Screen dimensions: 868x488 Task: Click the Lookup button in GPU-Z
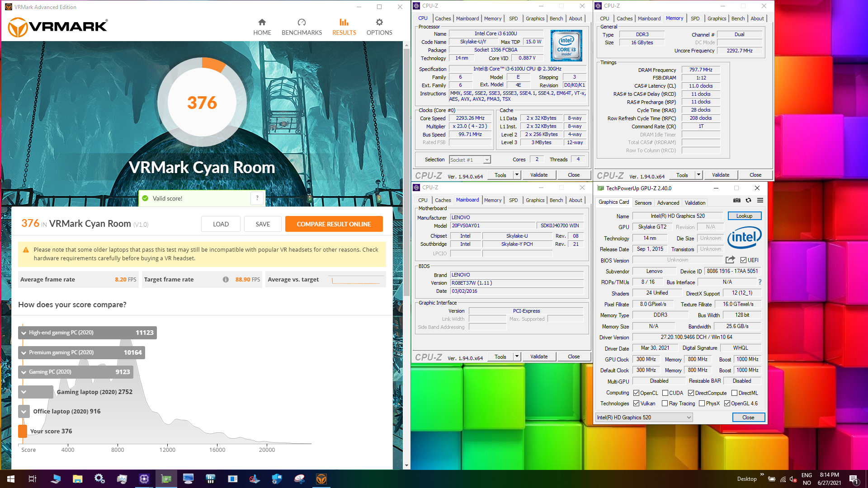(x=744, y=216)
